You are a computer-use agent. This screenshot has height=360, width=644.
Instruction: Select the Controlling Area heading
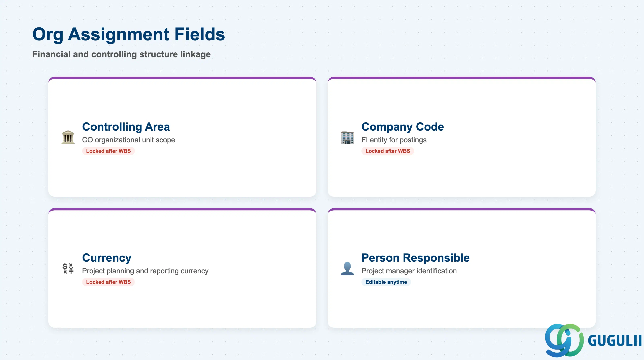pyautogui.click(x=126, y=127)
